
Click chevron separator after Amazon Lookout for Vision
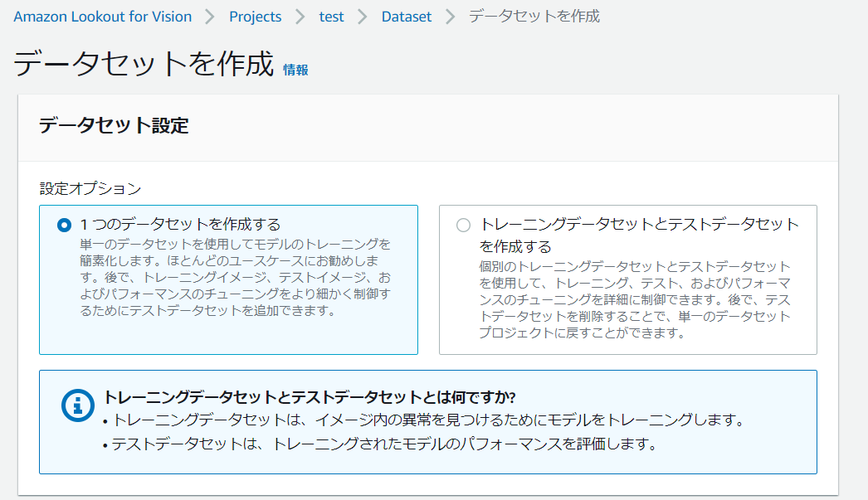[x=210, y=17]
